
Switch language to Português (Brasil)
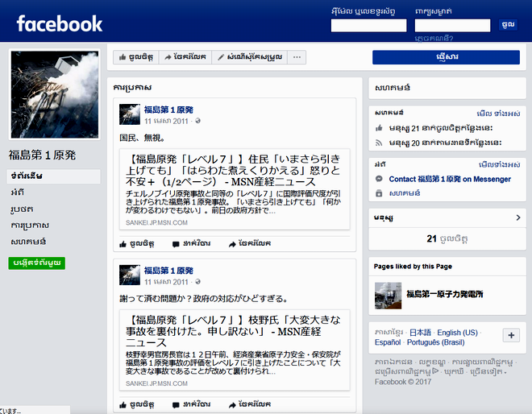435,342
